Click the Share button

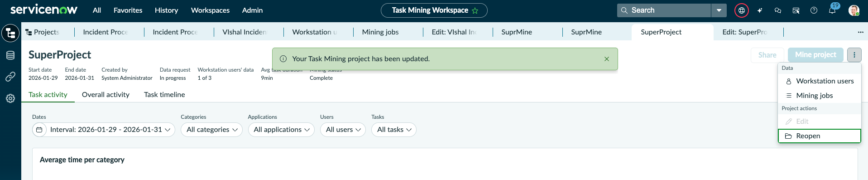767,55
